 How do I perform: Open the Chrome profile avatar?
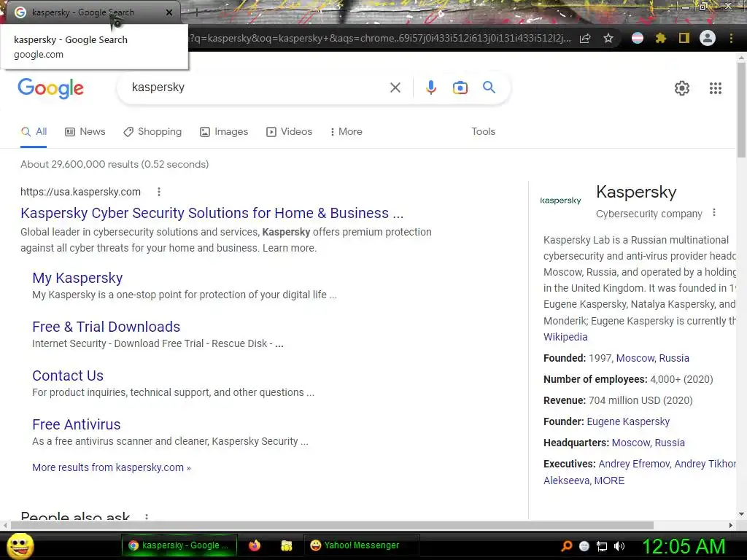708,38
